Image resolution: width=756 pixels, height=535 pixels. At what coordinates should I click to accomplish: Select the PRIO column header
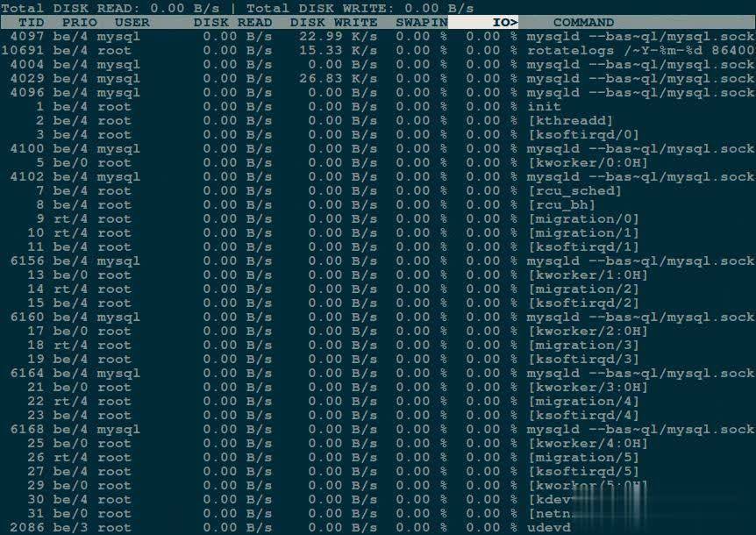pos(79,22)
